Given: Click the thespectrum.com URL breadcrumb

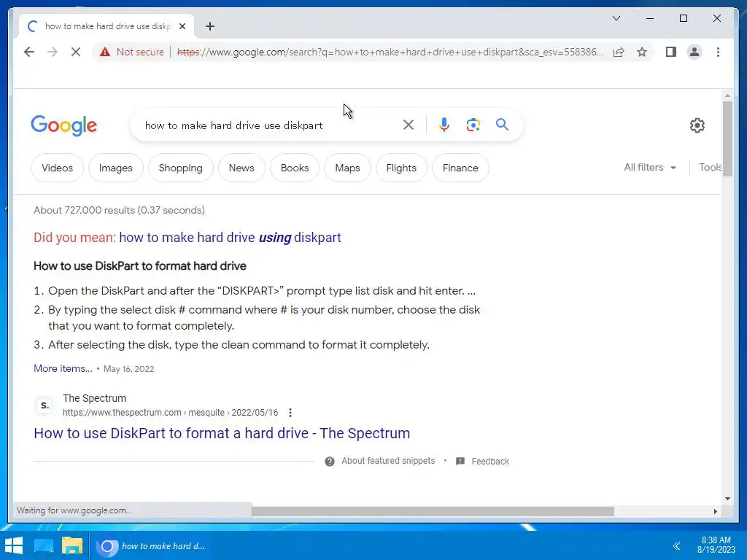Looking at the screenshot, I should click(x=170, y=413).
